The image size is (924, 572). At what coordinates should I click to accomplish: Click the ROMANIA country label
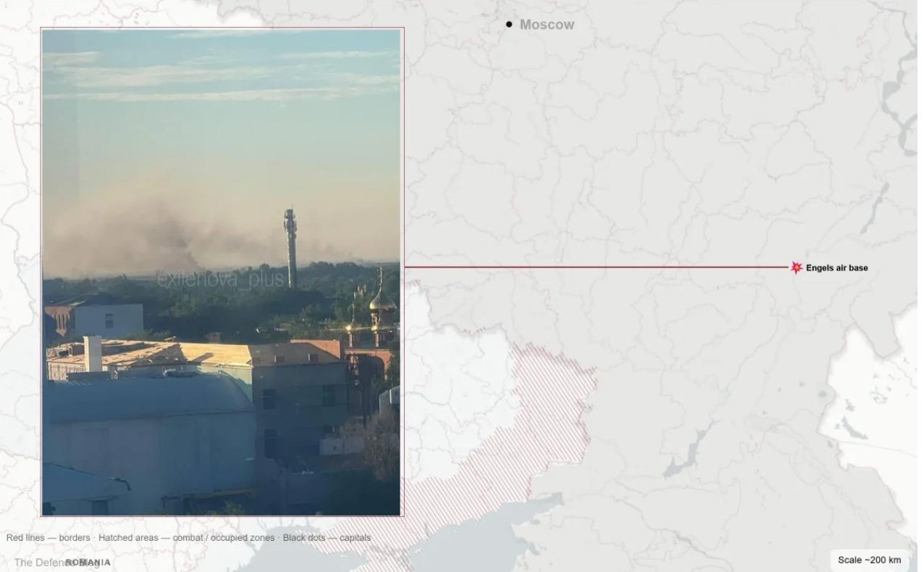[88, 563]
